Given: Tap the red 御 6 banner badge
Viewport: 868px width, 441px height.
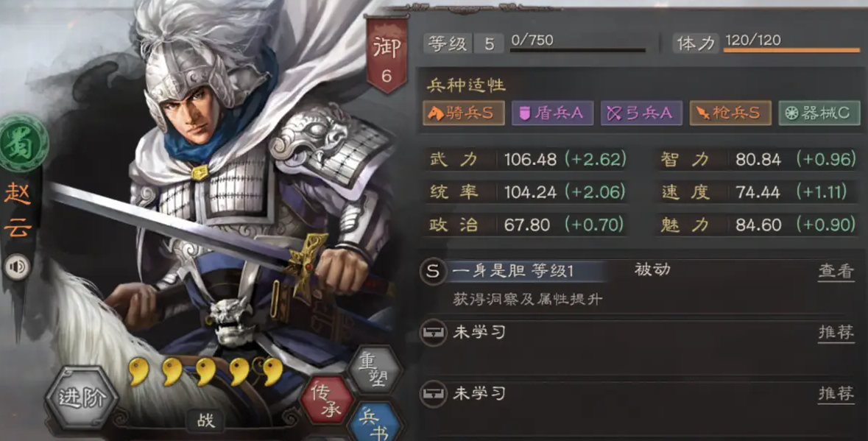Looking at the screenshot, I should coord(387,55).
